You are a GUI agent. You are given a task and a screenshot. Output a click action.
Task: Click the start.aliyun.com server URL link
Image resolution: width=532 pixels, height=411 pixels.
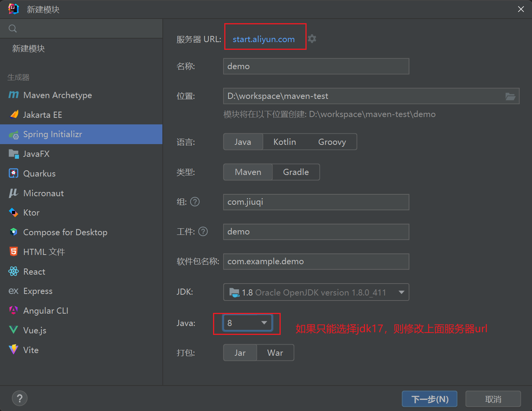tap(264, 39)
